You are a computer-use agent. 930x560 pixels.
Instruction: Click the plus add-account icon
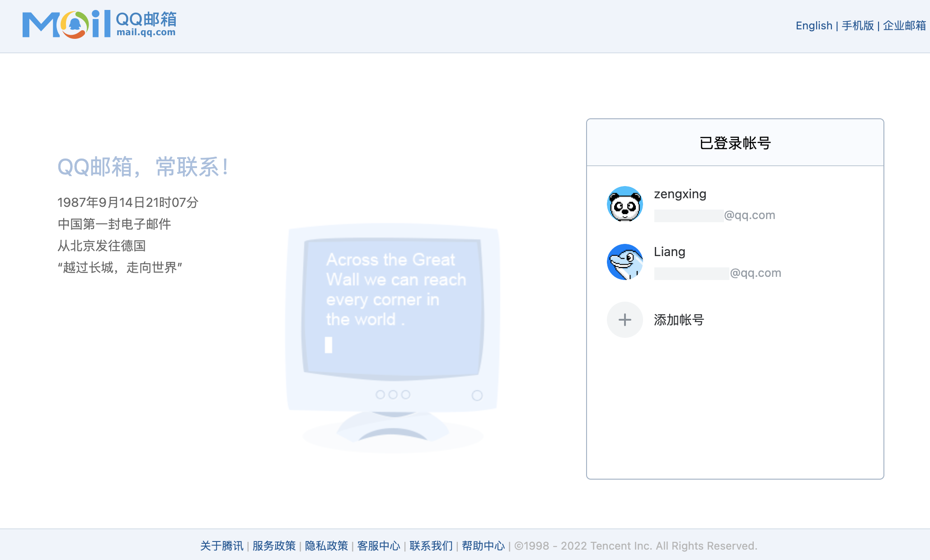point(625,320)
